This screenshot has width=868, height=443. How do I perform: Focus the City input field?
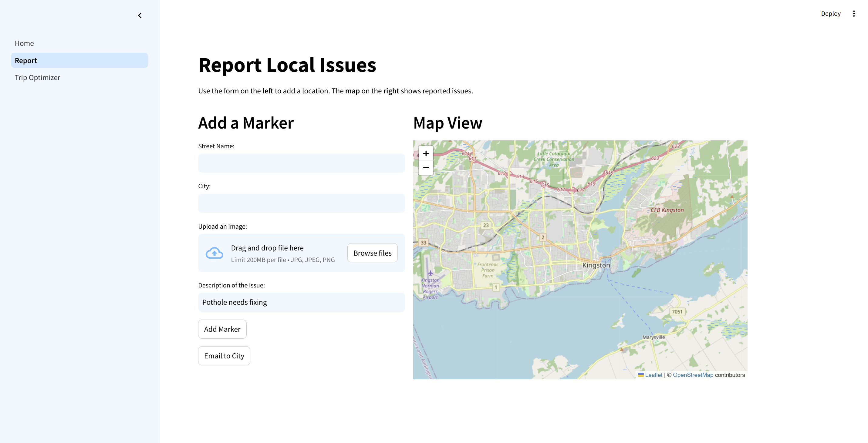click(301, 203)
